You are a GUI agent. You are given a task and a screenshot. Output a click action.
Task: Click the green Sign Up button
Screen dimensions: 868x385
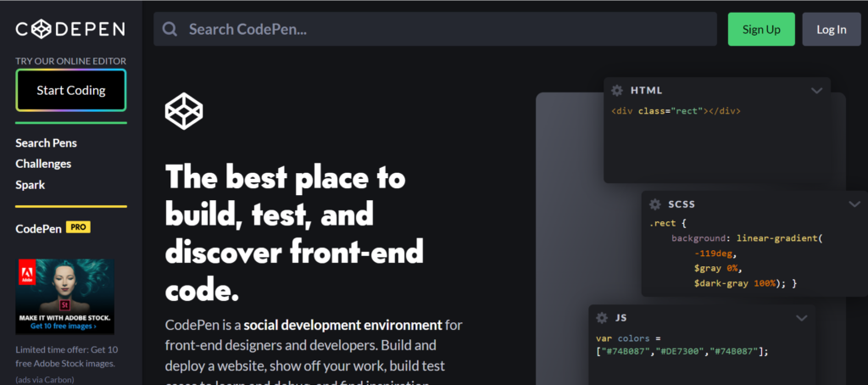(x=761, y=30)
